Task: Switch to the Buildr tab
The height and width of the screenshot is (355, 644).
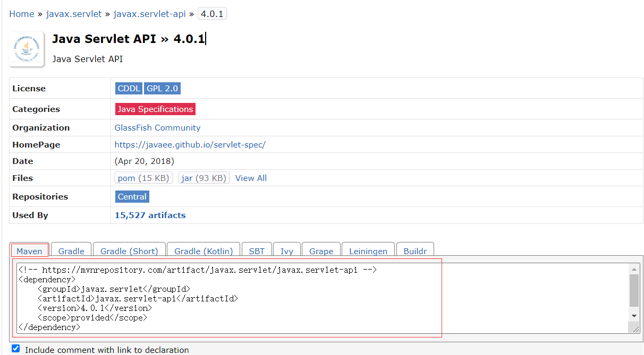Action: click(416, 250)
